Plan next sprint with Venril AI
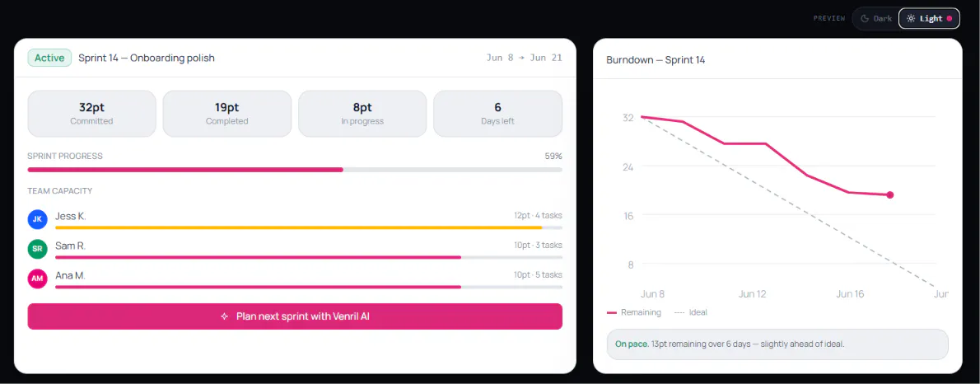980x384 pixels. pos(295,316)
